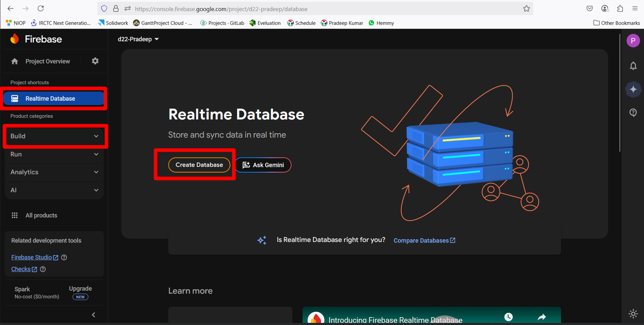Open Checks link
The width and height of the screenshot is (644, 325).
tap(24, 269)
